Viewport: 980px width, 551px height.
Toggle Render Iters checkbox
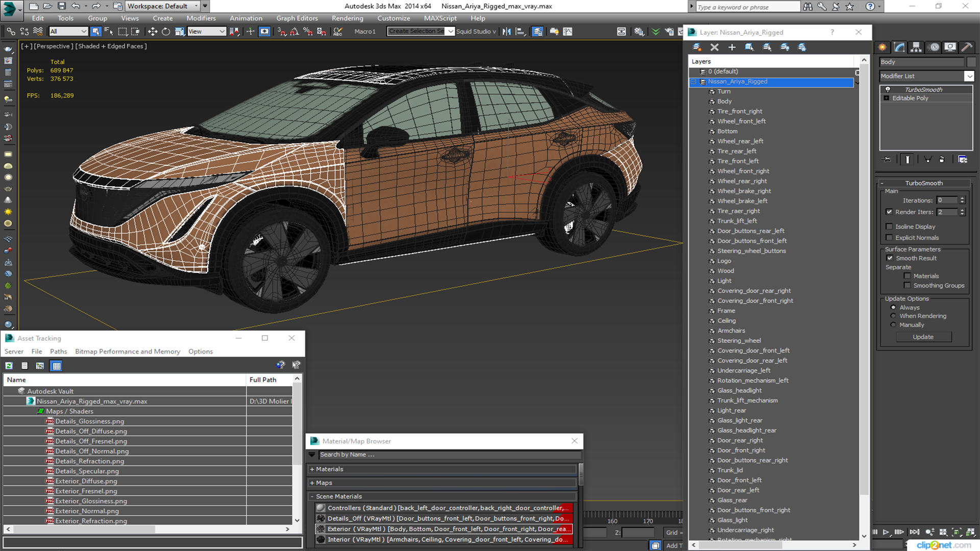pos(889,212)
